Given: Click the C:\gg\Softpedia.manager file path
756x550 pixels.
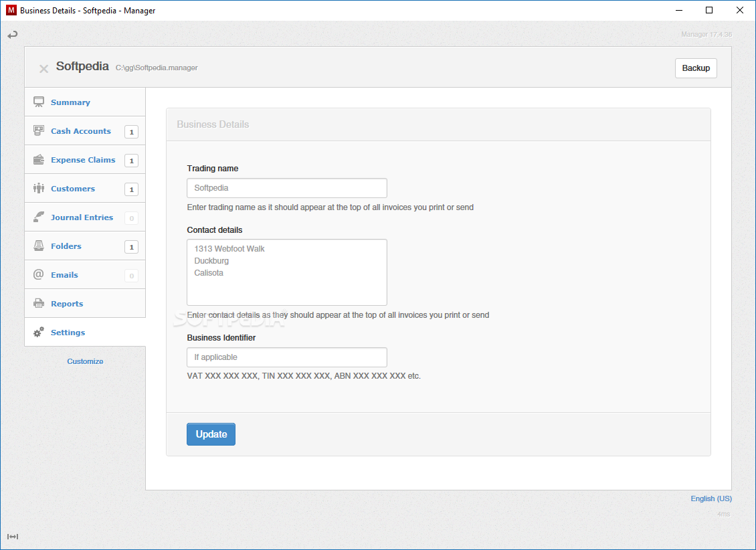Looking at the screenshot, I should 157,68.
